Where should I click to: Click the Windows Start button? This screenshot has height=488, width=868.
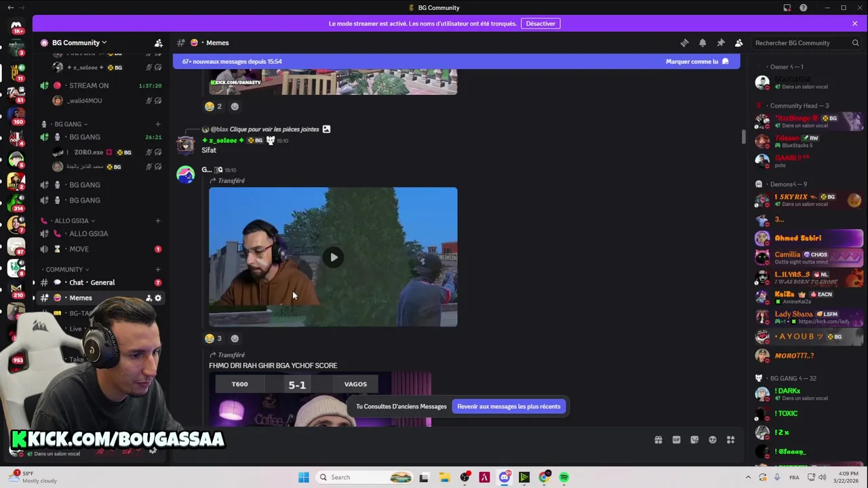(303, 477)
